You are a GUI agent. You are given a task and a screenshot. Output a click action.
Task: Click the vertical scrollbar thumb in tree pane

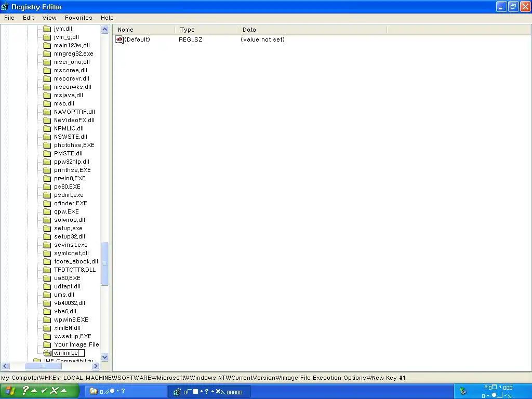click(x=105, y=263)
